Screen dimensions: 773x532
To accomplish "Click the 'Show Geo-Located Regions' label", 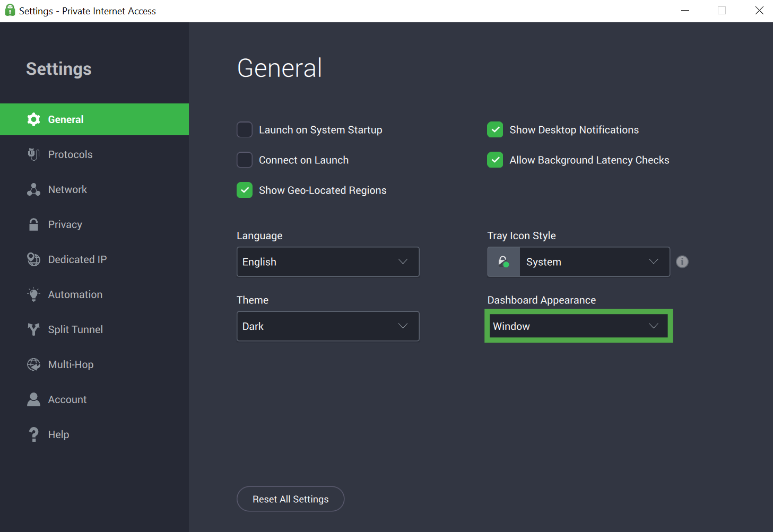I will click(x=323, y=190).
